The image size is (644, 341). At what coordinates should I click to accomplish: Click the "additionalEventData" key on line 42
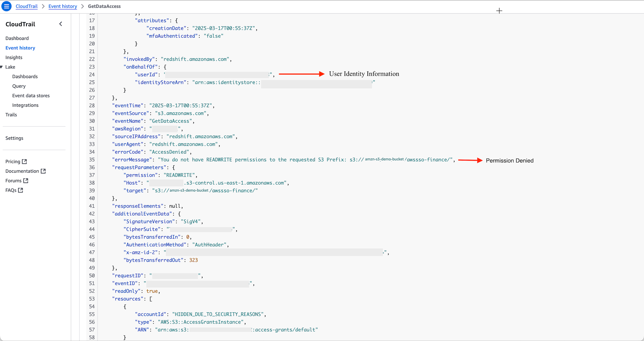point(142,214)
